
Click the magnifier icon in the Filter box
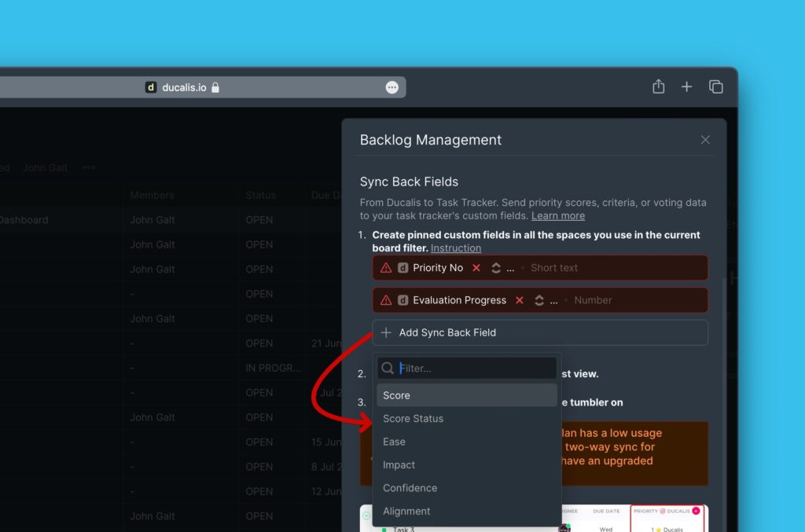pyautogui.click(x=388, y=368)
